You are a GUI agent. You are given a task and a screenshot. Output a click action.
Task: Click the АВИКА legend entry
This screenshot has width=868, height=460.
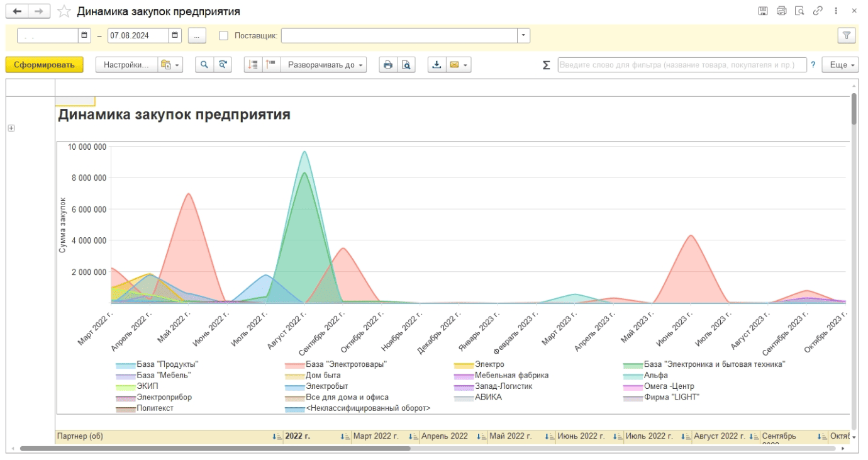pyautogui.click(x=488, y=397)
